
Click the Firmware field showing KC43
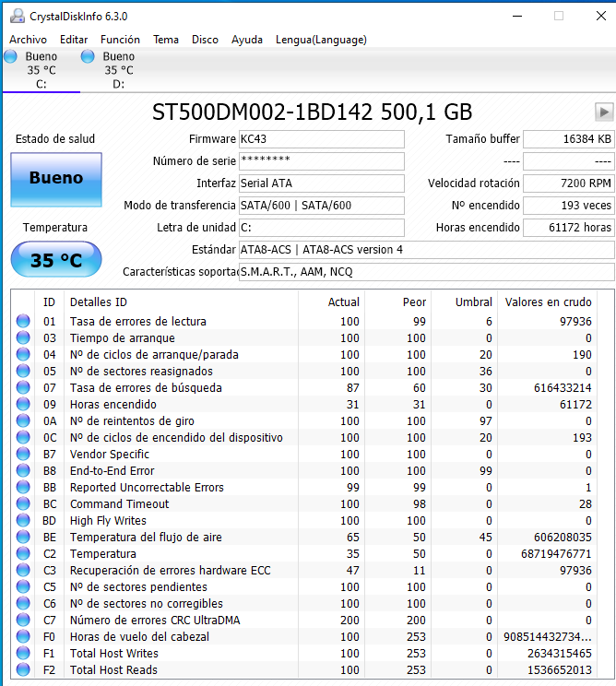(x=321, y=139)
